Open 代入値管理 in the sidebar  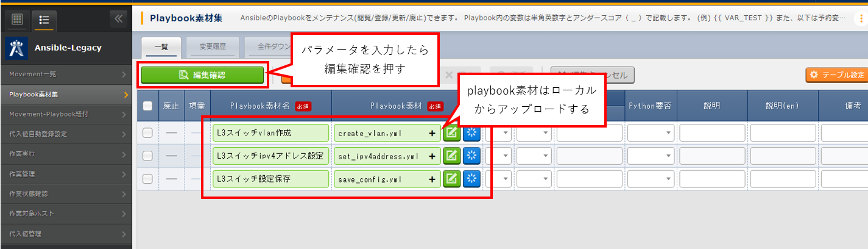coord(66,233)
